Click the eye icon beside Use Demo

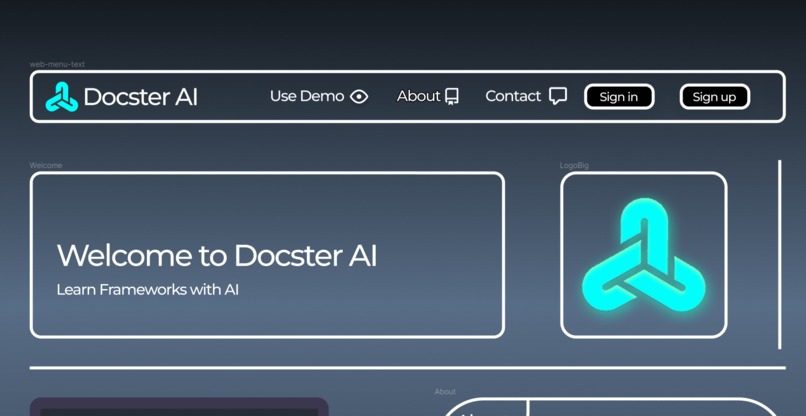pyautogui.click(x=359, y=97)
